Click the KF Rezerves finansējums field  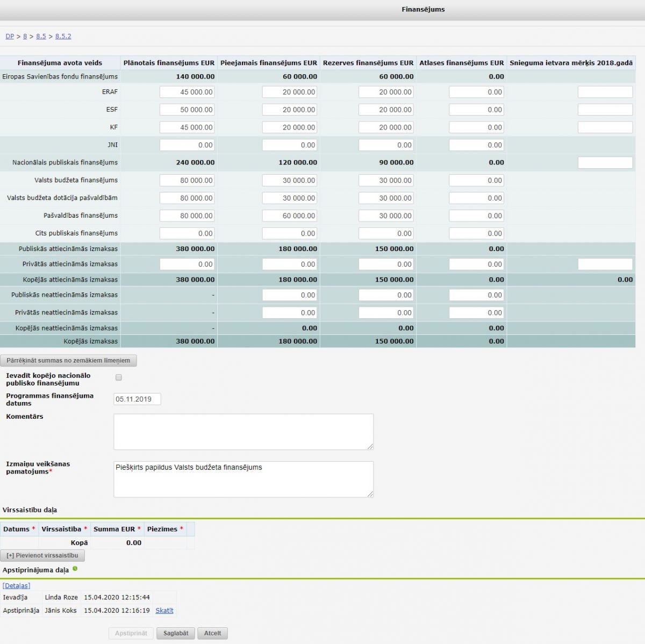(386, 127)
